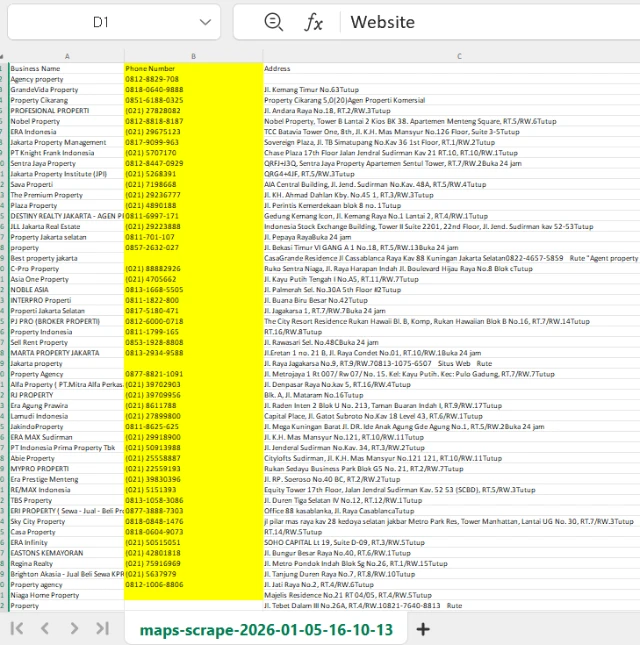This screenshot has width=640, height=645.
Task: Go to previous sheet arrow
Action: [45, 628]
